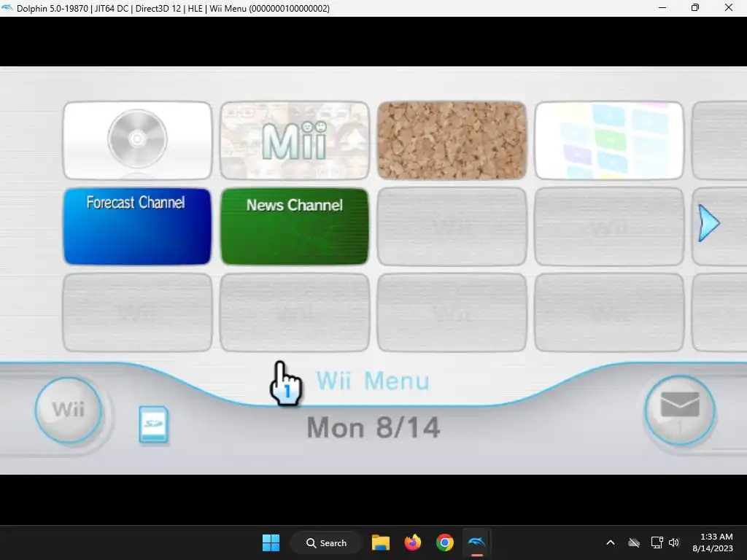Launch the Forecast Channel

[x=137, y=226]
